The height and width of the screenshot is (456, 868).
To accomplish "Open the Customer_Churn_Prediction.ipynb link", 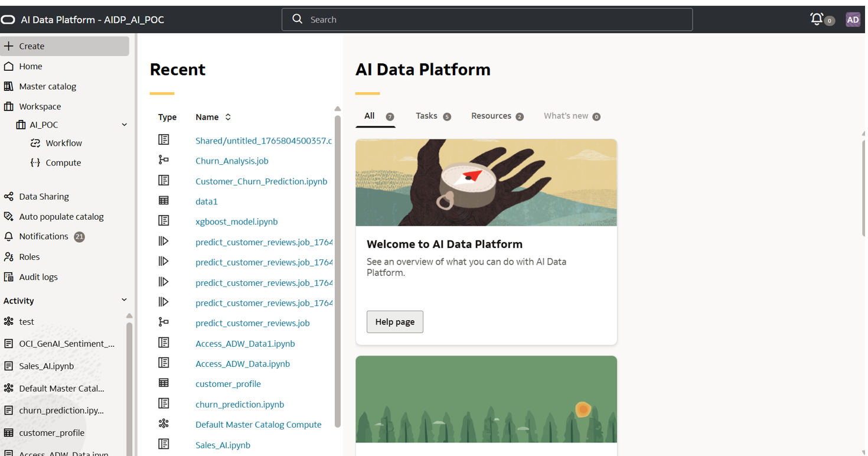I will tap(261, 181).
